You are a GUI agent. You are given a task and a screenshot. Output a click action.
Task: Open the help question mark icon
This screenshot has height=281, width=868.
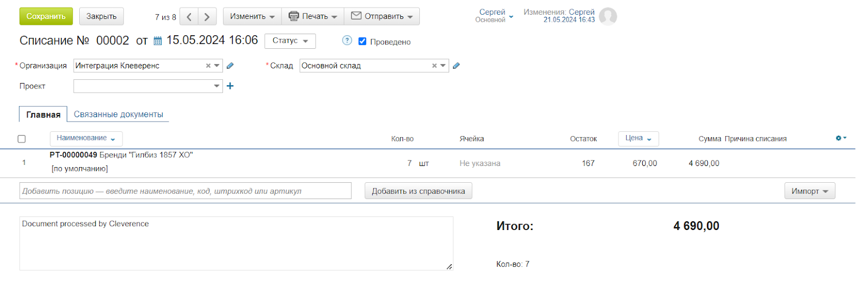[347, 40]
